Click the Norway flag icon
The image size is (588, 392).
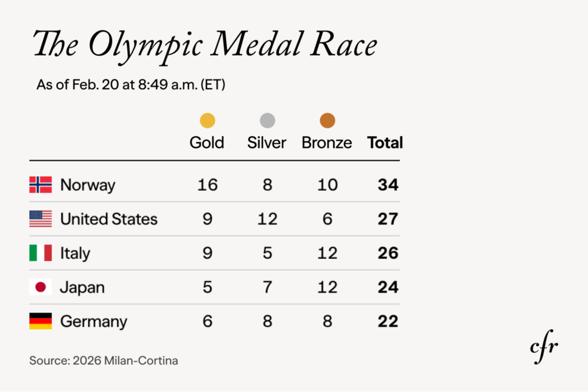[40, 185]
